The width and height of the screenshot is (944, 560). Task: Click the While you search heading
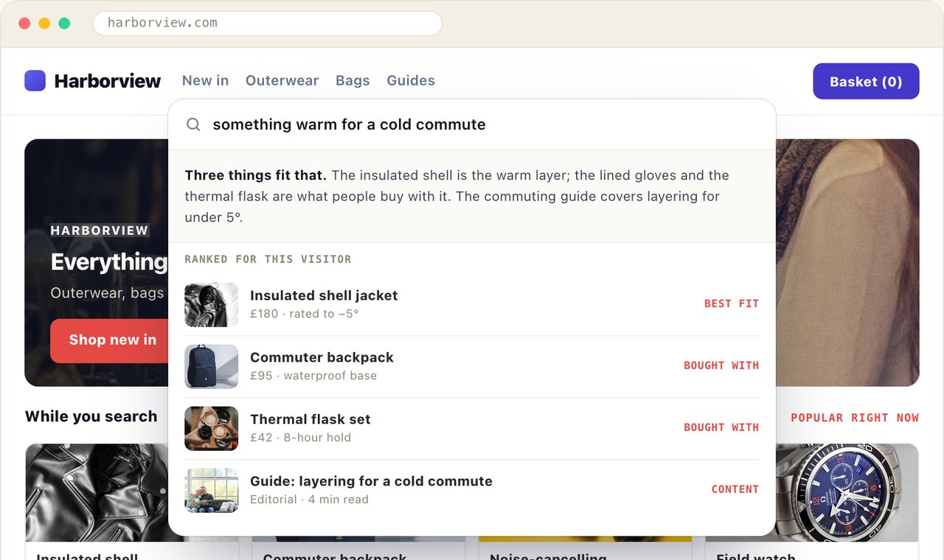[91, 416]
